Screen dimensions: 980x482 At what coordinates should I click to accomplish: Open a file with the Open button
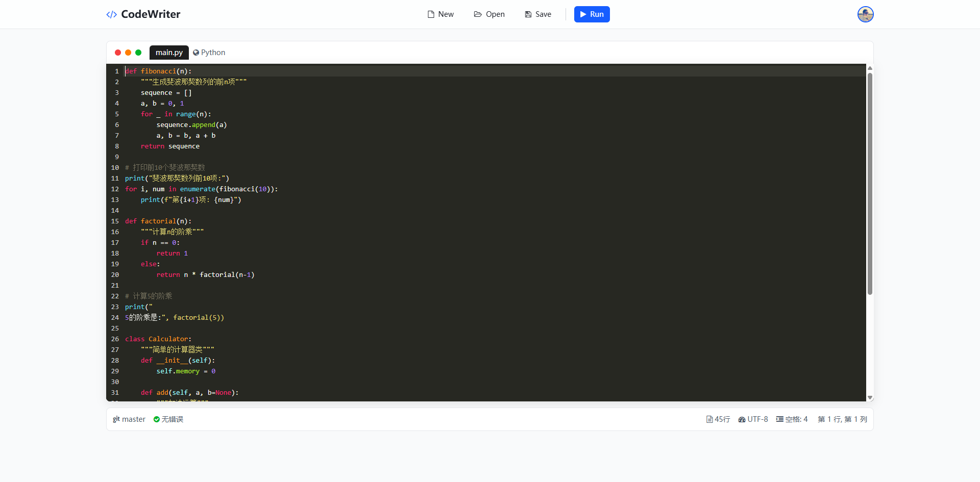coord(489,14)
